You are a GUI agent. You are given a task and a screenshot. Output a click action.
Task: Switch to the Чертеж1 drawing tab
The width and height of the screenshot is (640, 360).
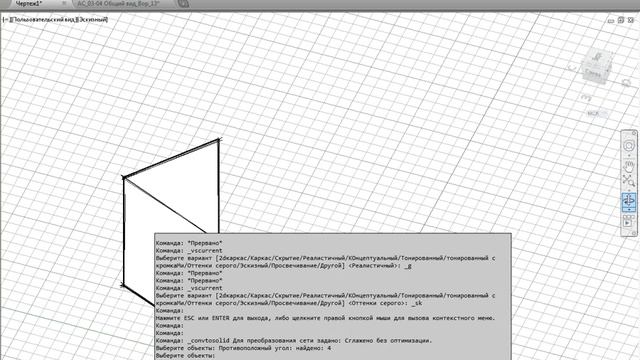[29, 3]
